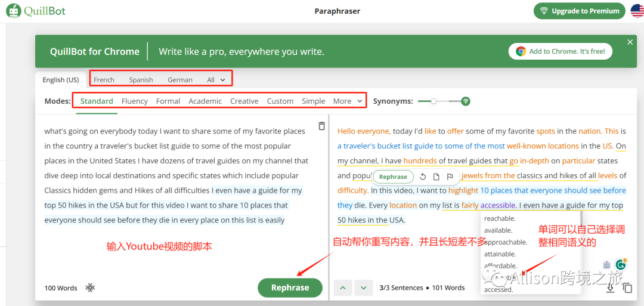Click Upgrade to Premium button
The height and width of the screenshot is (306, 644).
(580, 11)
